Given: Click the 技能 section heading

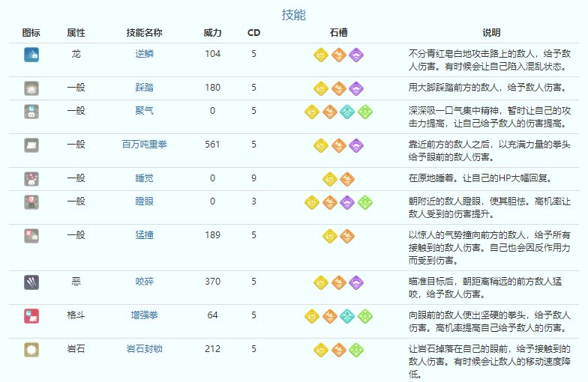Looking at the screenshot, I should [x=294, y=15].
